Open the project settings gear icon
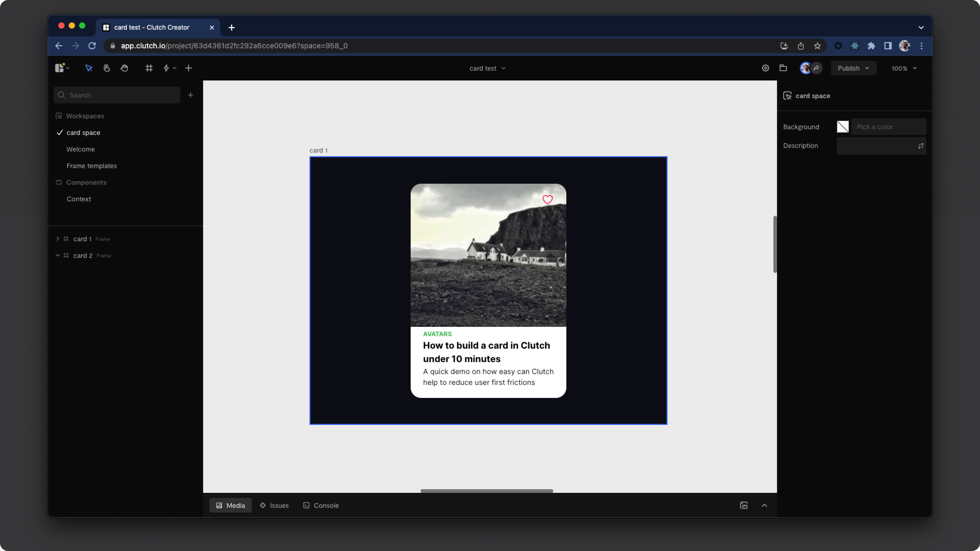This screenshot has width=980, height=551. (765, 68)
